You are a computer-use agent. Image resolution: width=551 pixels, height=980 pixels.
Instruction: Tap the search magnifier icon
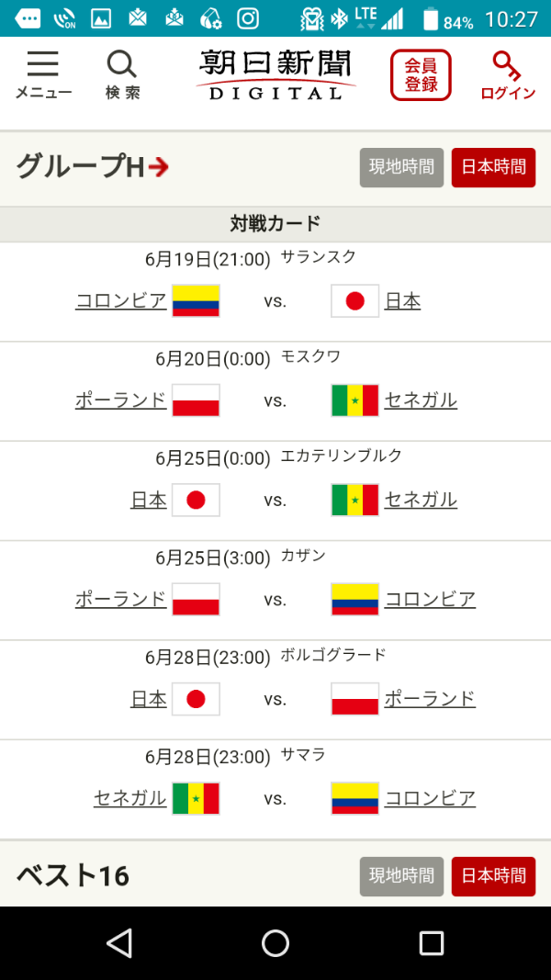pyautogui.click(x=121, y=64)
